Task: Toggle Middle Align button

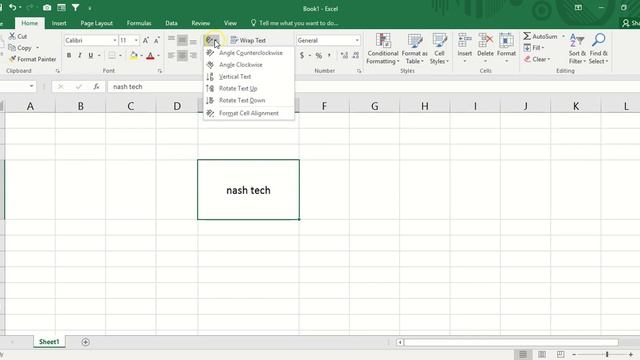Action: pos(182,40)
